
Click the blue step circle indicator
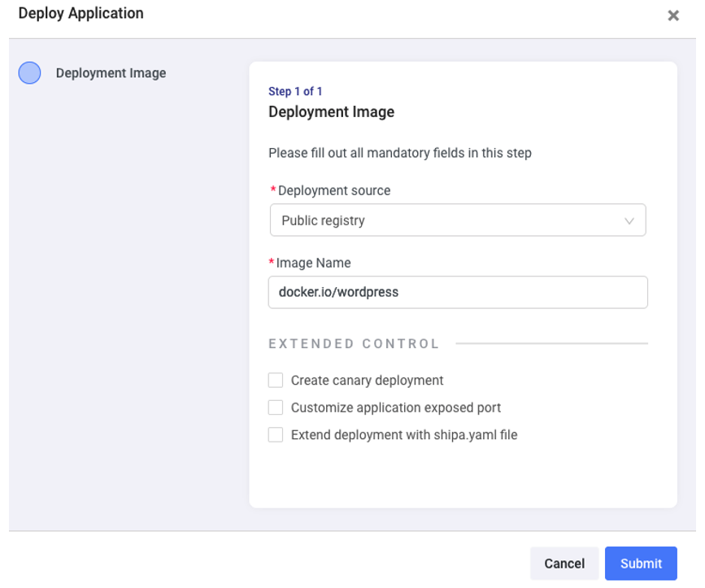click(x=30, y=73)
